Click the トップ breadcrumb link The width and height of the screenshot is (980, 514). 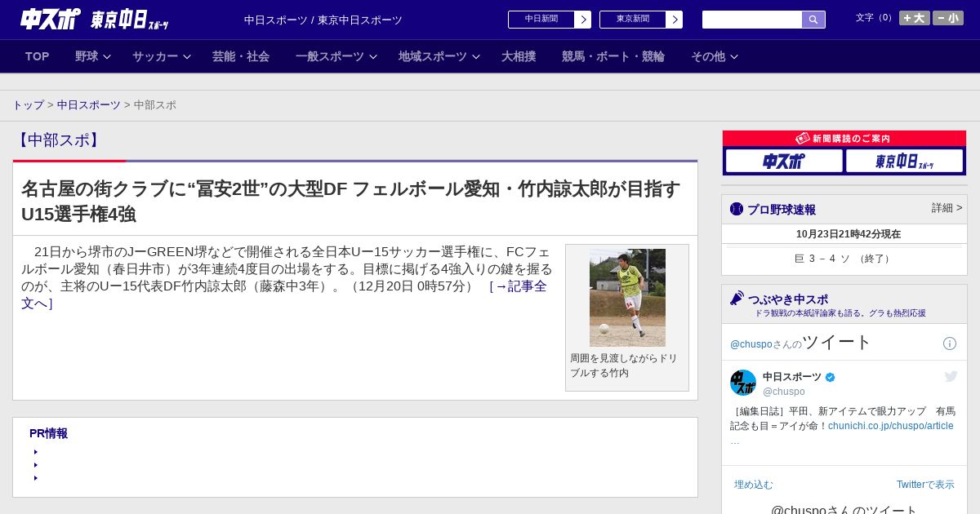click(28, 105)
